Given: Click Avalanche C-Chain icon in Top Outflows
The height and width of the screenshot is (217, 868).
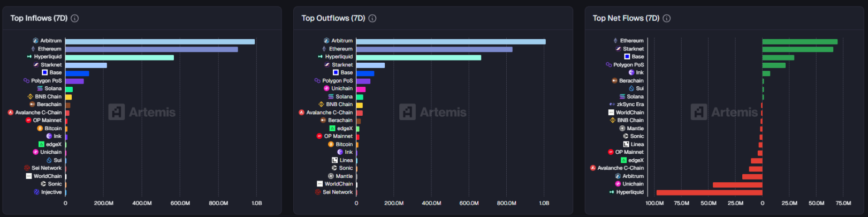Looking at the screenshot, I should tap(302, 113).
